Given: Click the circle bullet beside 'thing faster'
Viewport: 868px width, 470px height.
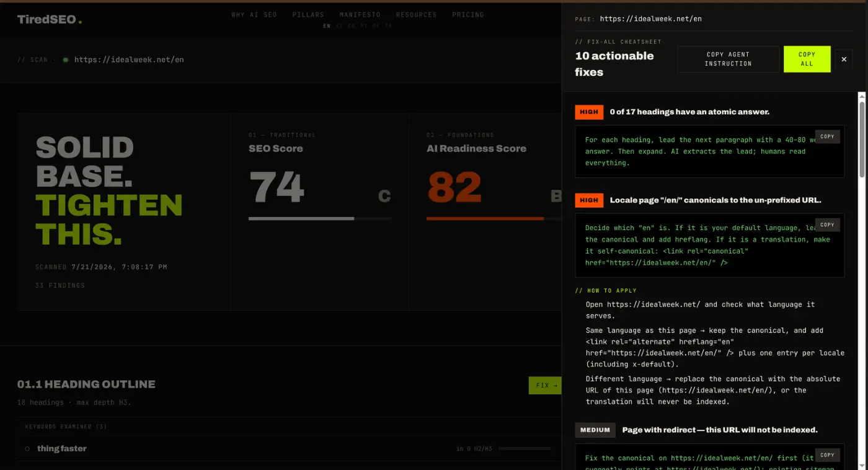Looking at the screenshot, I should tap(27, 448).
